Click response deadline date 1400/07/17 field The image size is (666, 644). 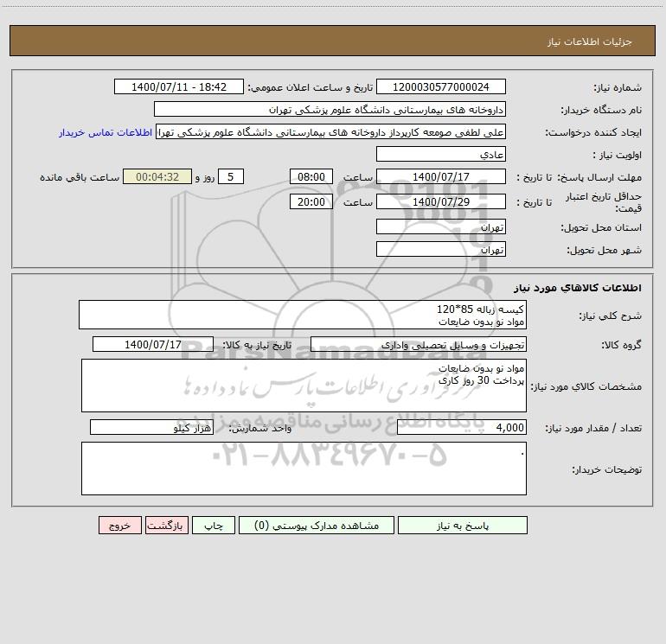441,177
